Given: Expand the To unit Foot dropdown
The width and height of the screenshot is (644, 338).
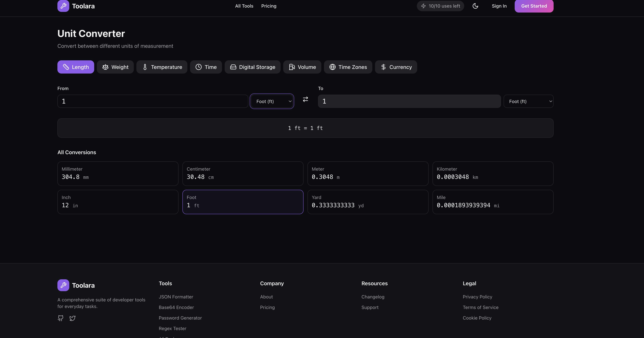Looking at the screenshot, I should (528, 101).
